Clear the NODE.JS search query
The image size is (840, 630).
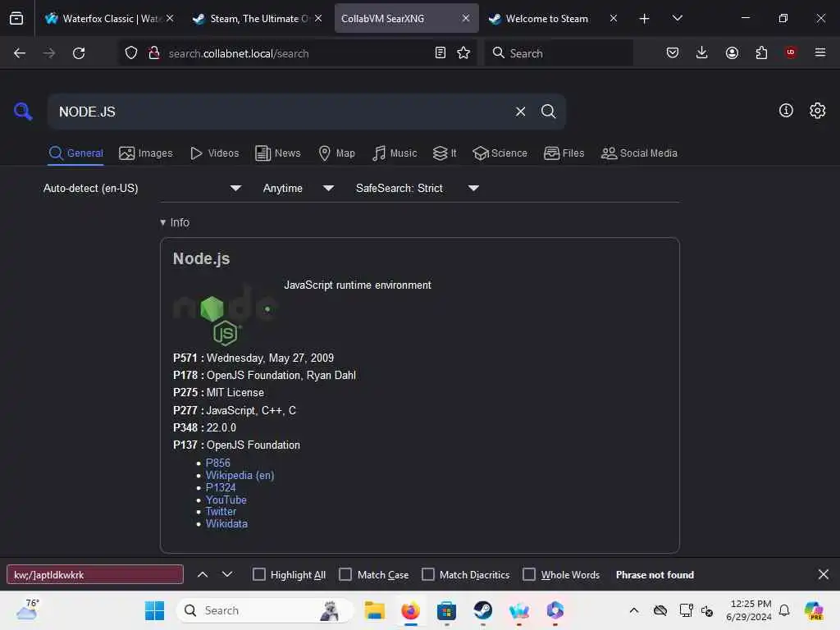point(521,112)
